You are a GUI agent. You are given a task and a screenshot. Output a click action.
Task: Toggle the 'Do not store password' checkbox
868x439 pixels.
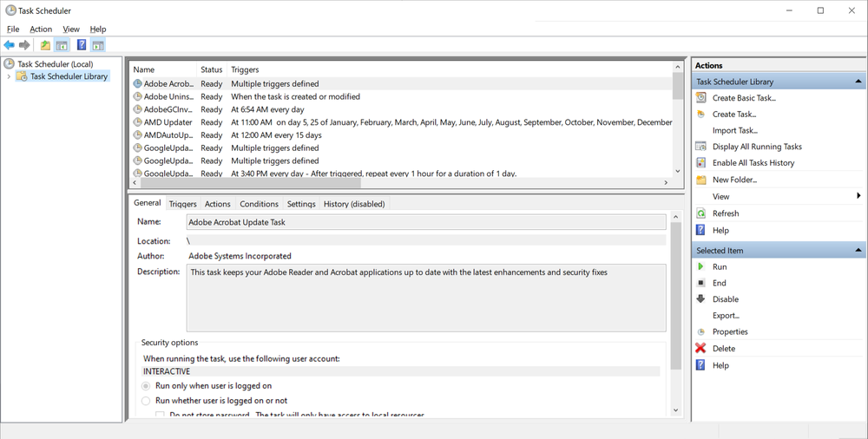point(161,416)
